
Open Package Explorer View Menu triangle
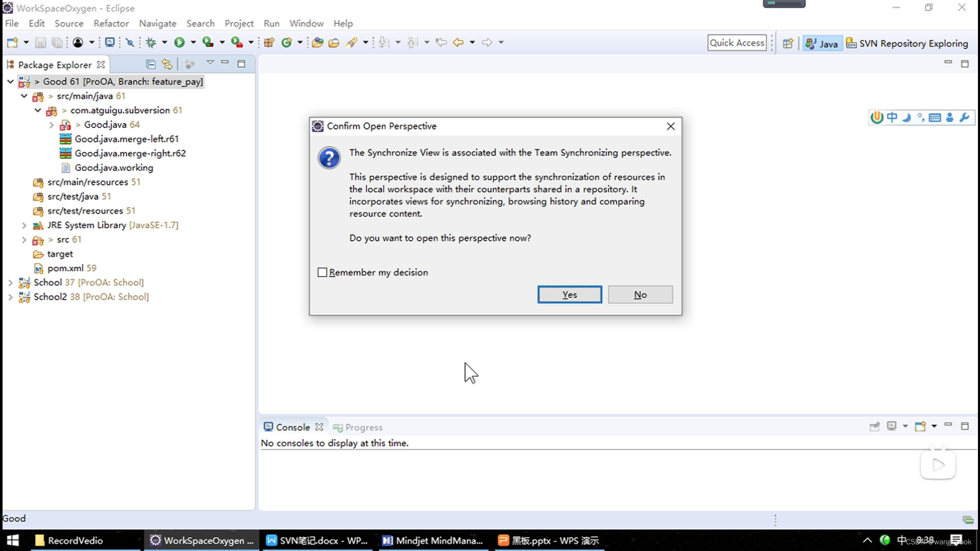(210, 63)
